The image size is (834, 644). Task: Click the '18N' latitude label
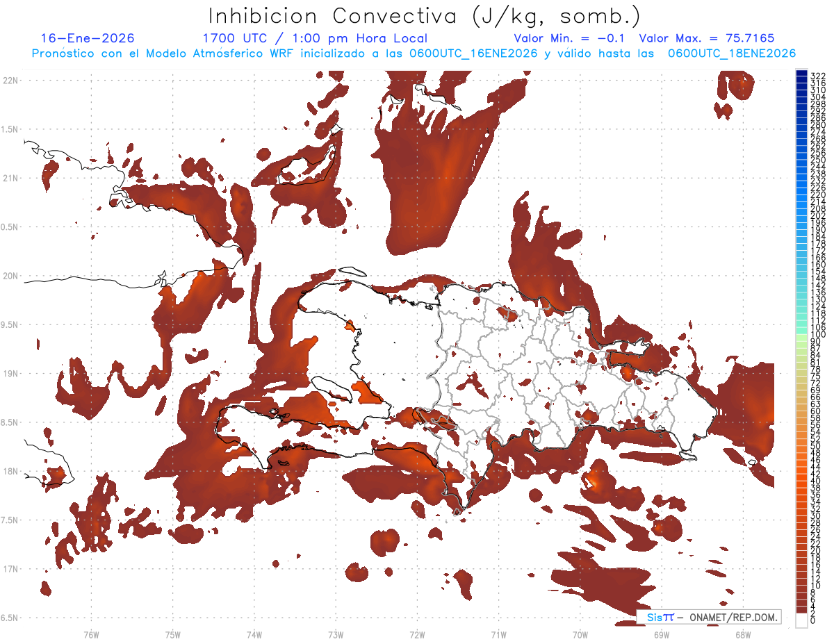[11, 471]
